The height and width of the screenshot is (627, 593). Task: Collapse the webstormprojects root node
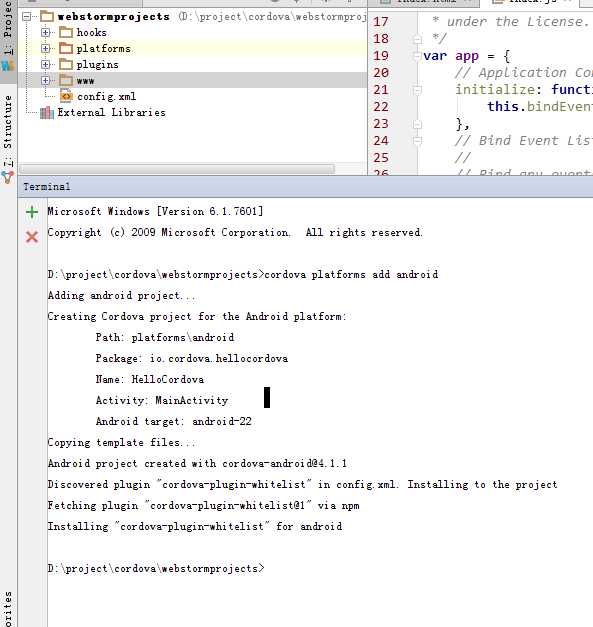tap(27, 16)
